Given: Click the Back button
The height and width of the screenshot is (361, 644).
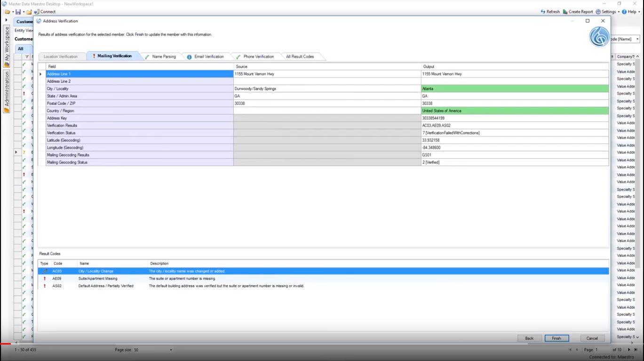Looking at the screenshot, I should pos(529,338).
